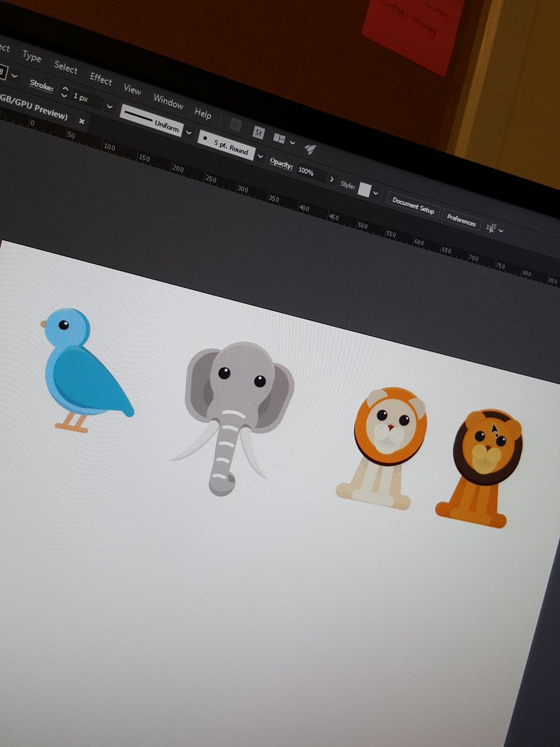Open the stroke weight dropdown
This screenshot has width=560, height=747.
(x=109, y=107)
